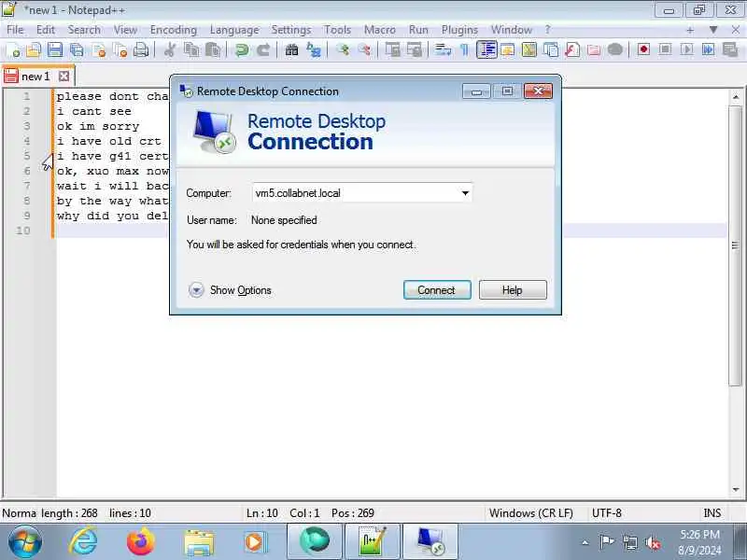
Task: Click the Start button on the taskbar
Action: point(25,542)
